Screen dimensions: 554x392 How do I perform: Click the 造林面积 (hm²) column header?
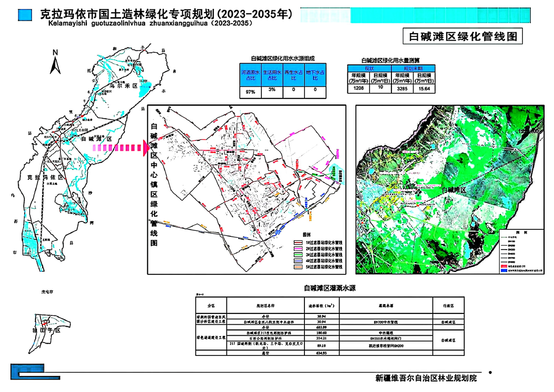coord(322,306)
